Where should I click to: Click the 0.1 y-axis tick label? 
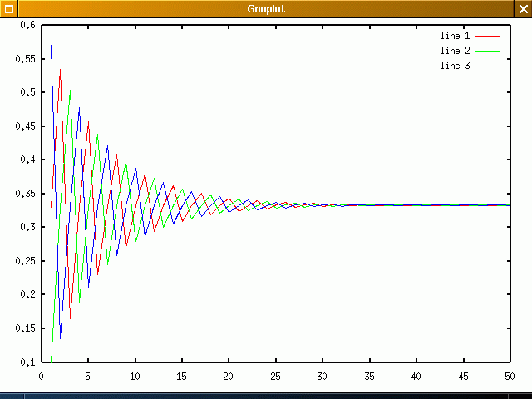pos(28,362)
